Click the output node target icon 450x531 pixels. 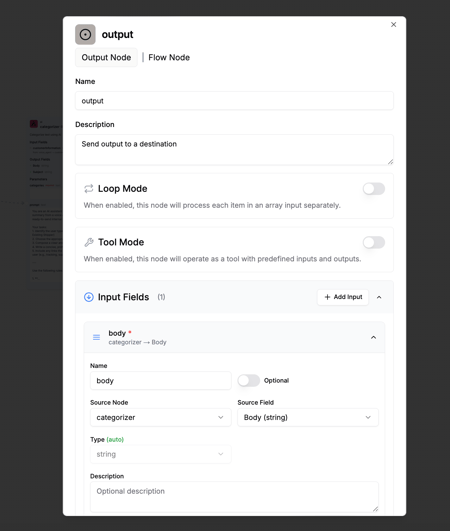[x=85, y=35]
